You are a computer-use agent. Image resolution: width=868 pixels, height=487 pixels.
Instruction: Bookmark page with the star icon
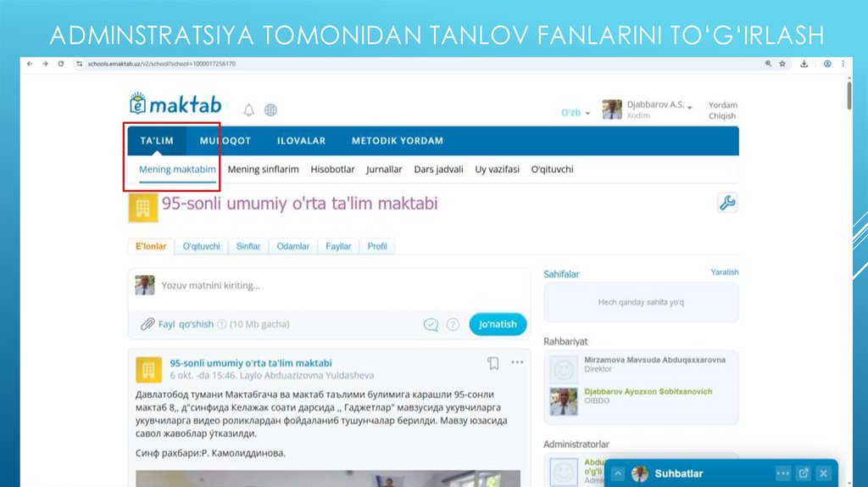pos(782,64)
